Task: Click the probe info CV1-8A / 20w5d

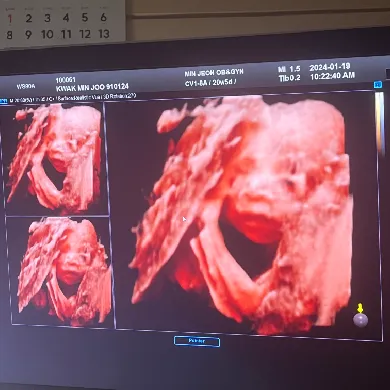Action: point(211,82)
